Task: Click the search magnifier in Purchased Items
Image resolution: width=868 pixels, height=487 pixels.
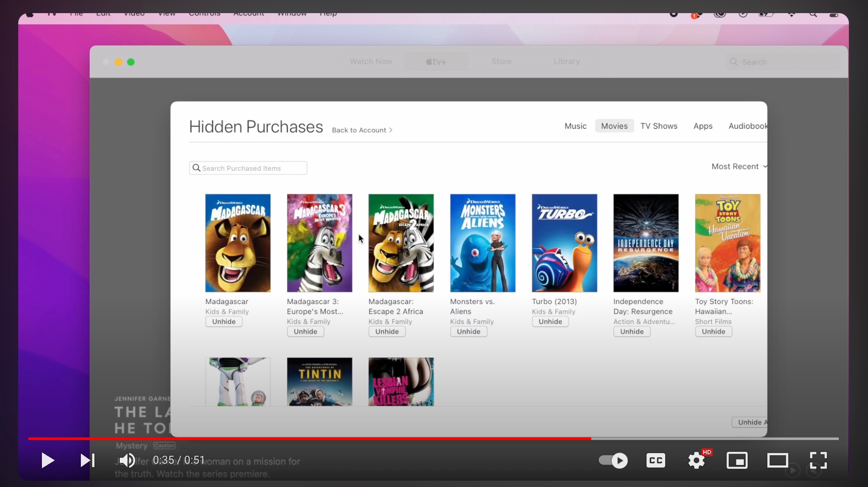Action: (x=196, y=168)
